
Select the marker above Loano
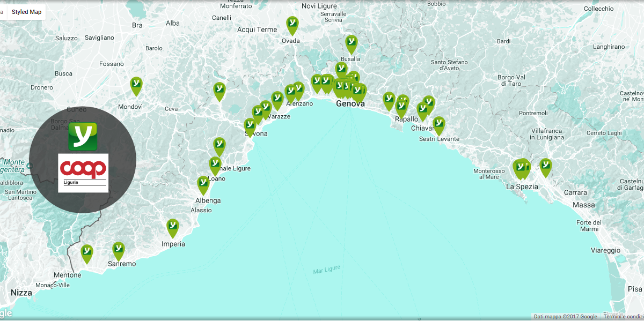tap(215, 165)
